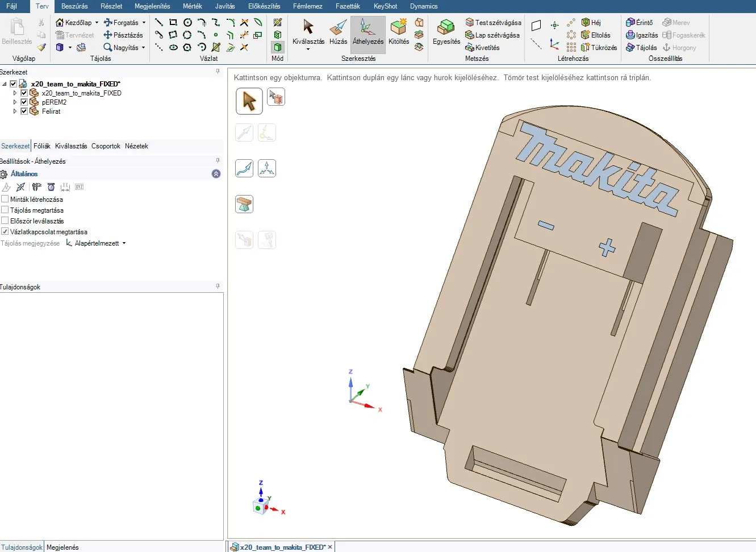This screenshot has width=756, height=552.
Task: Click the Eltolás offset button
Action: 595,35
